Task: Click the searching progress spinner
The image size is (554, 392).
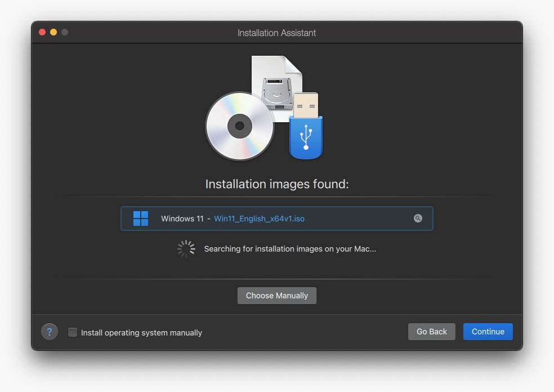Action: pos(186,249)
